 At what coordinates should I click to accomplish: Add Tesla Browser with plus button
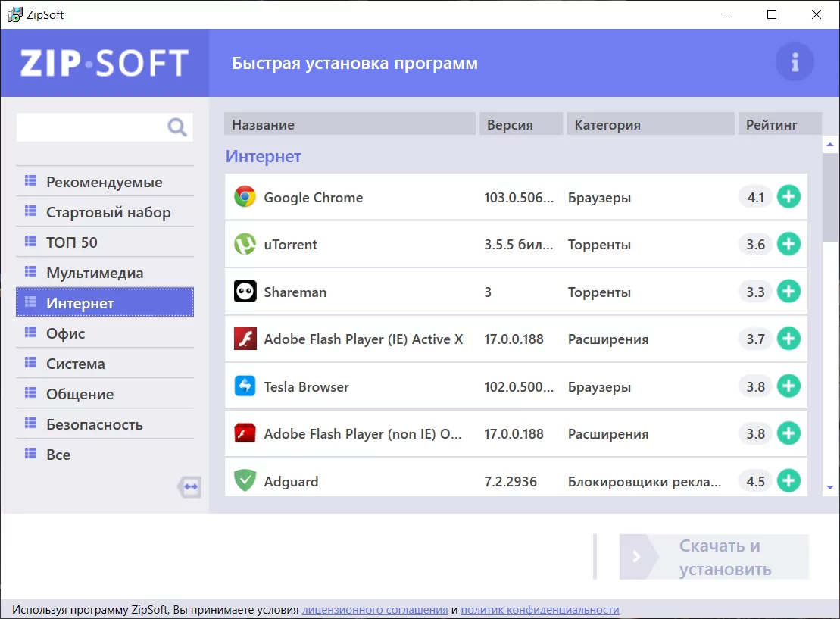click(x=788, y=386)
